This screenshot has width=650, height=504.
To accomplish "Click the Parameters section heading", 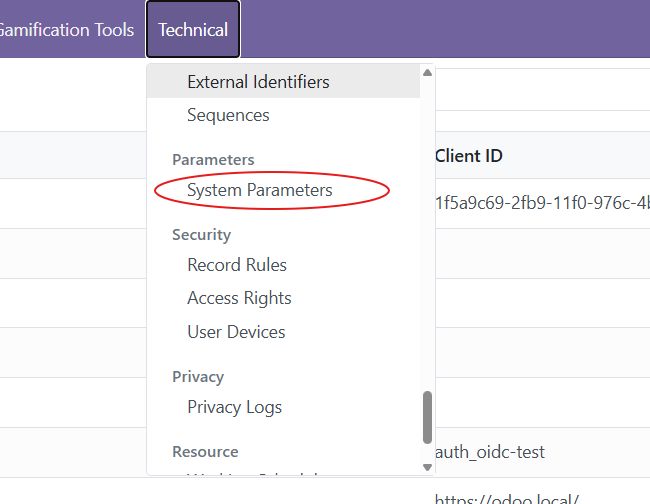I will click(x=213, y=160).
